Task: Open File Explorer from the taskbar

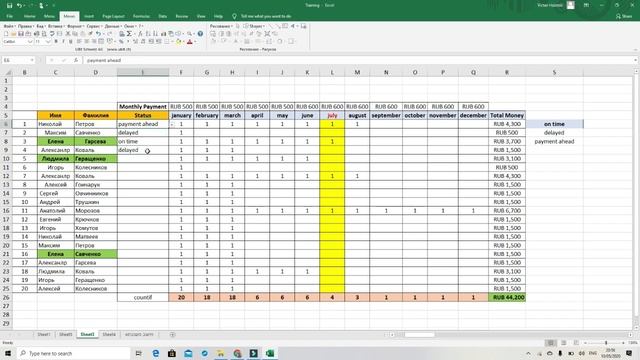Action: [221, 353]
